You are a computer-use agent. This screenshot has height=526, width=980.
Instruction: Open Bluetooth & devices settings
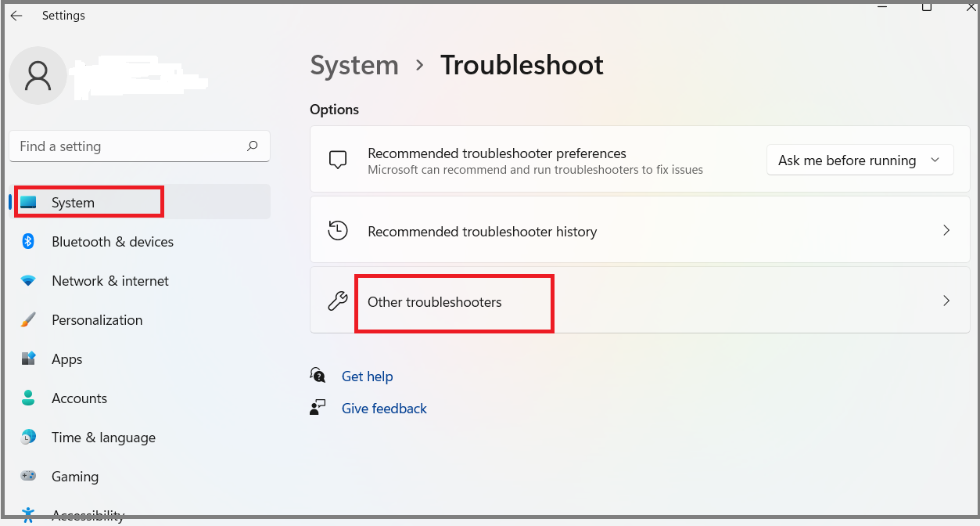click(x=30, y=241)
